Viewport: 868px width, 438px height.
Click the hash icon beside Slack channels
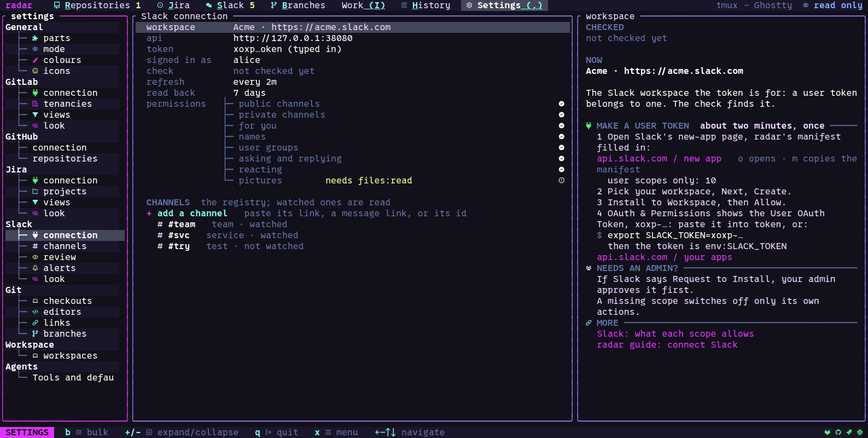35,246
